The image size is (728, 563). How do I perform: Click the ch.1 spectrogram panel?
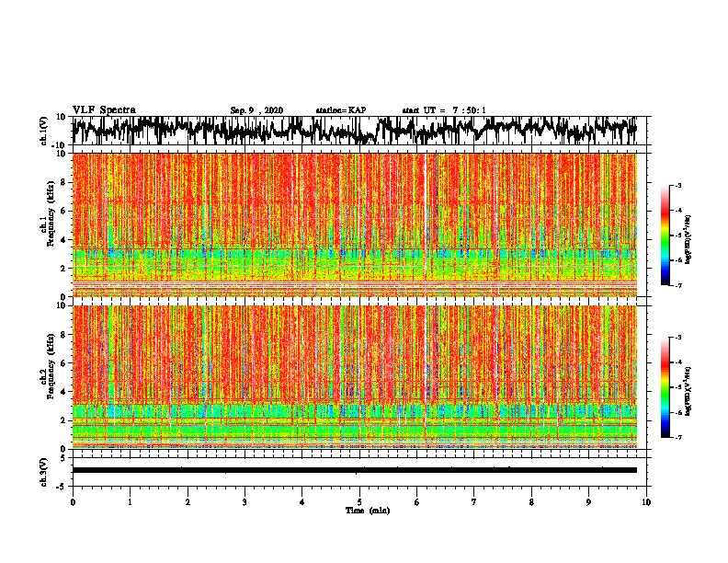point(355,224)
